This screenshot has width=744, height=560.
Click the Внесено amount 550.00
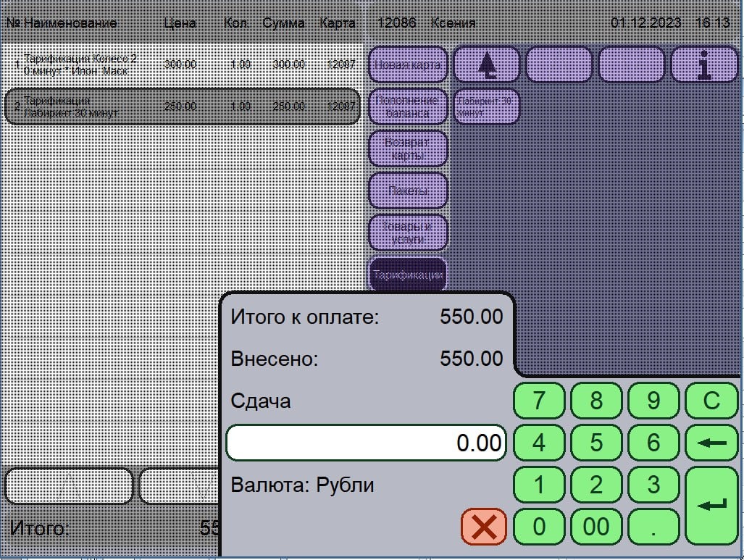point(471,359)
